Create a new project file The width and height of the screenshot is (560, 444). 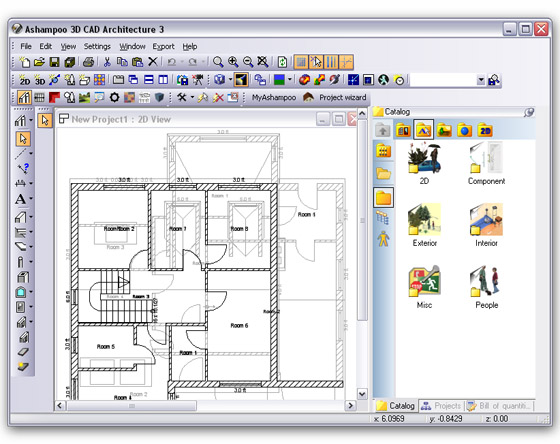24,62
